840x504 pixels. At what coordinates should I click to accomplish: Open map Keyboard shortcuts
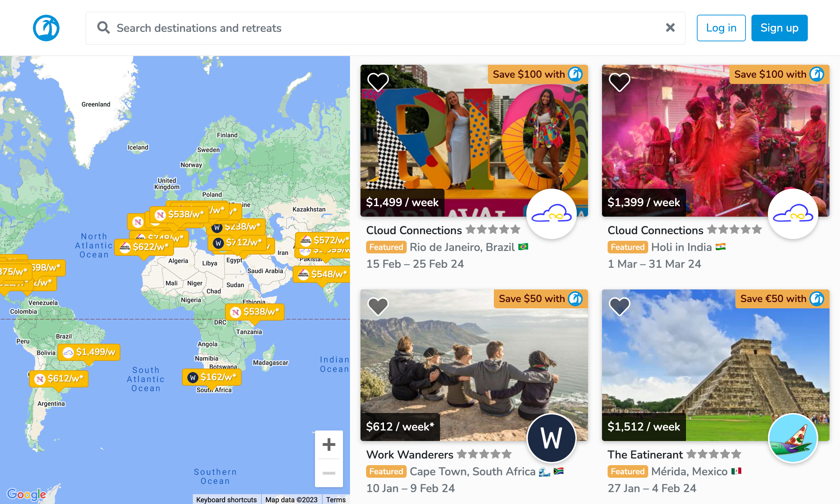(x=226, y=499)
